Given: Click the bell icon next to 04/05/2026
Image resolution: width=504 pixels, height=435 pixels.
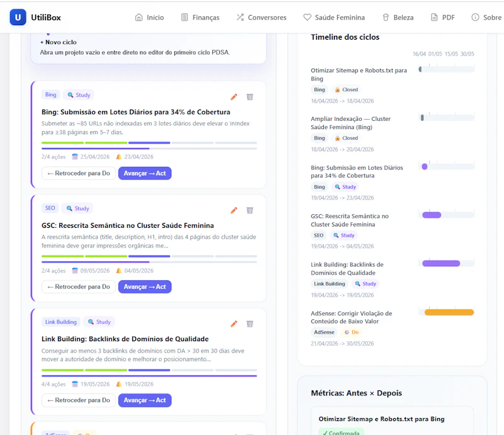Looking at the screenshot, I should 119,271.
